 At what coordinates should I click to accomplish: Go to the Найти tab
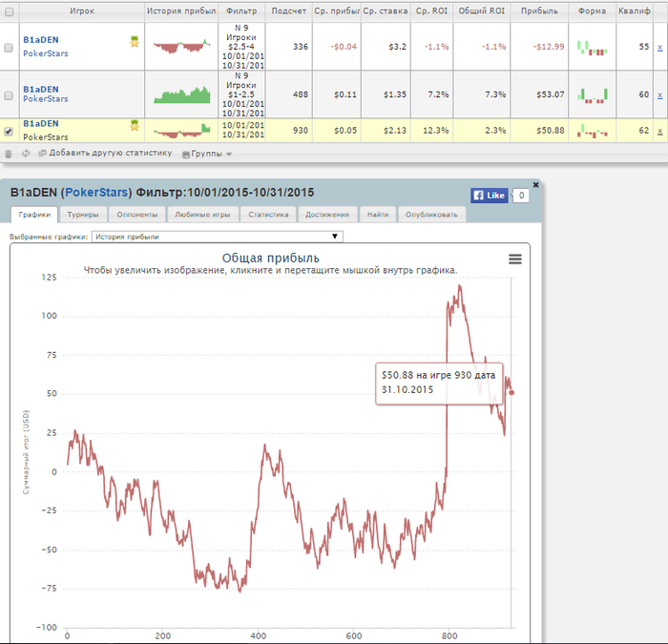[378, 215]
